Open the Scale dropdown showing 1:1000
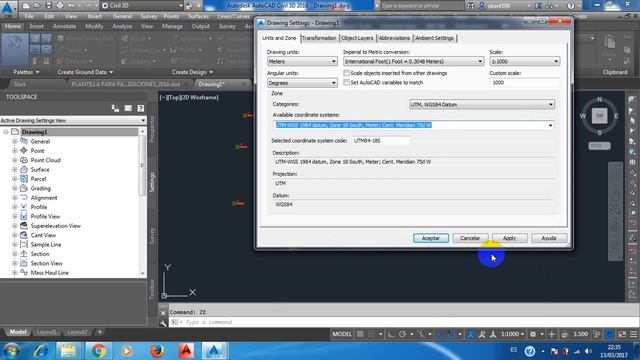 pyautogui.click(x=524, y=61)
